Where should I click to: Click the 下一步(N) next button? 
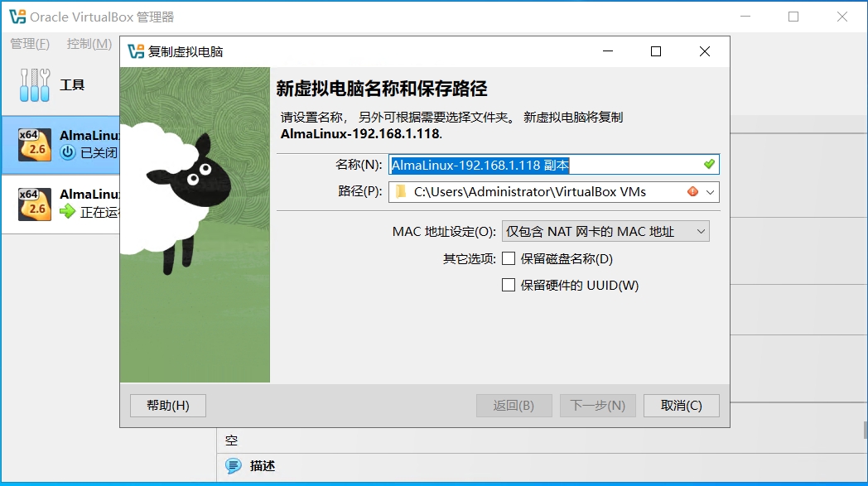click(x=598, y=406)
